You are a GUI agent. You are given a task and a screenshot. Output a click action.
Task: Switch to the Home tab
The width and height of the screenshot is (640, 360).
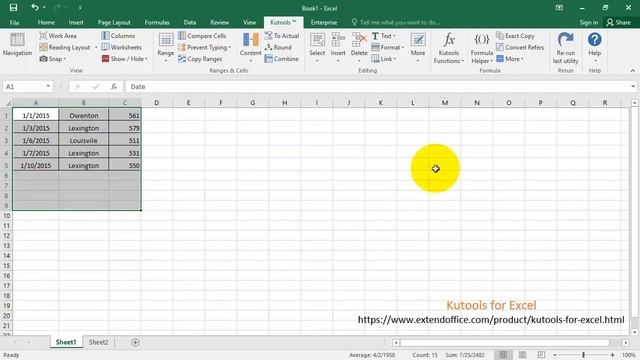[x=46, y=22]
